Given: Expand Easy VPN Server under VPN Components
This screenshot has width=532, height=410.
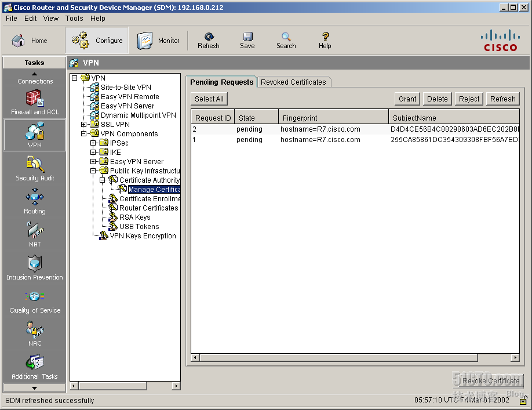Looking at the screenshot, I should tap(93, 162).
